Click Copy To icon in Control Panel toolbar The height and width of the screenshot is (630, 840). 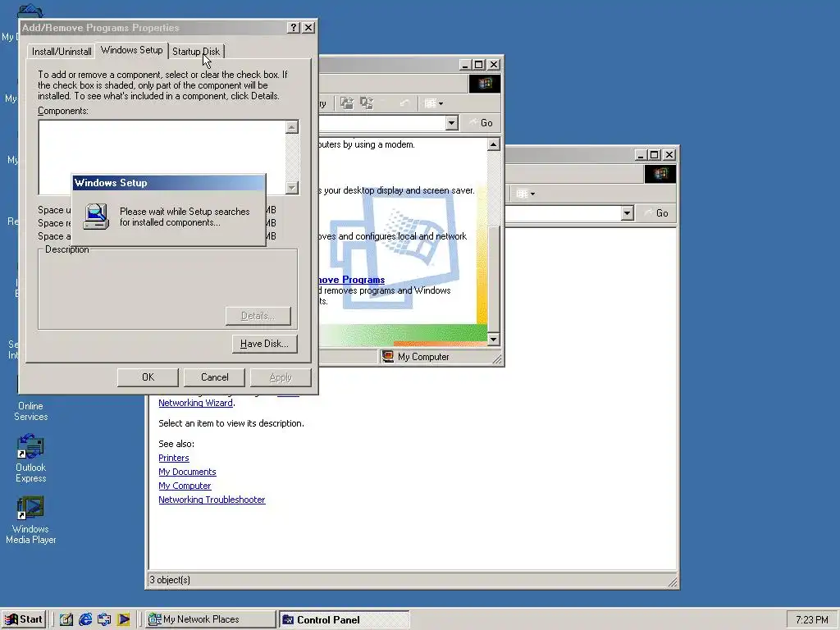pyautogui.click(x=367, y=103)
